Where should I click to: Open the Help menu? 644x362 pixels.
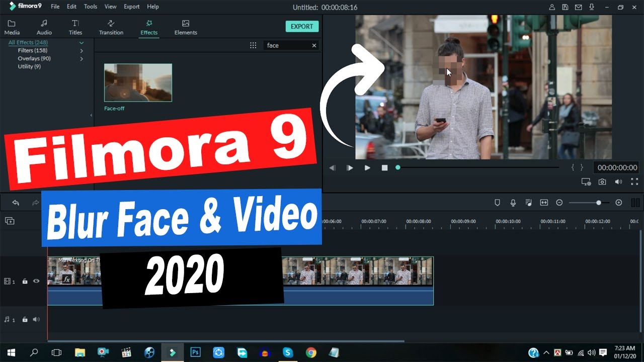153,7
